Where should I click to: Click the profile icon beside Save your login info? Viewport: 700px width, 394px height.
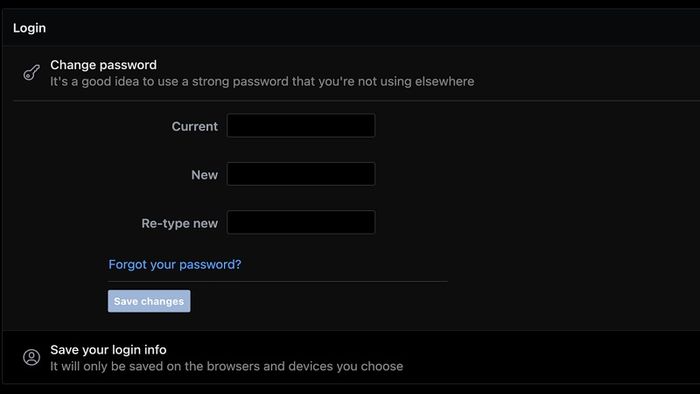click(x=32, y=357)
